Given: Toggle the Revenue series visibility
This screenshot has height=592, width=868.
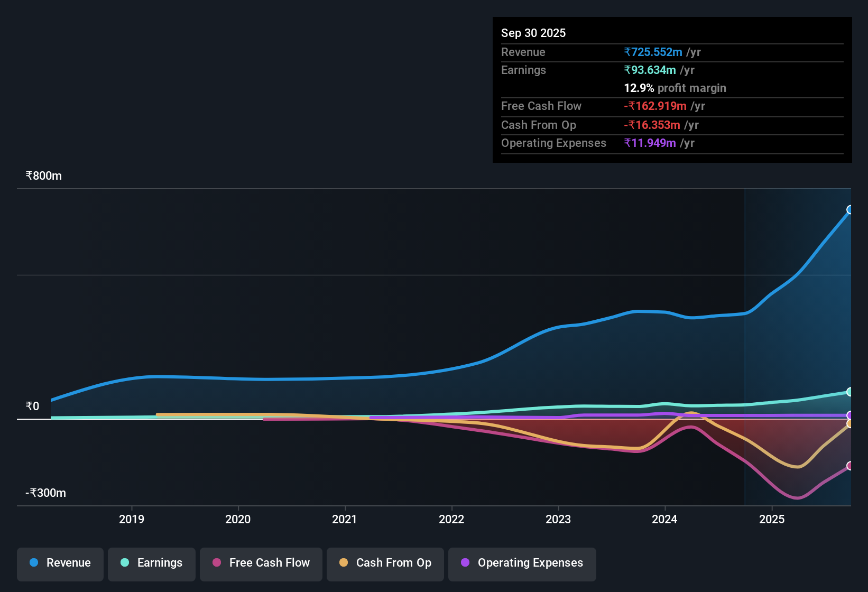Looking at the screenshot, I should 60,563.
